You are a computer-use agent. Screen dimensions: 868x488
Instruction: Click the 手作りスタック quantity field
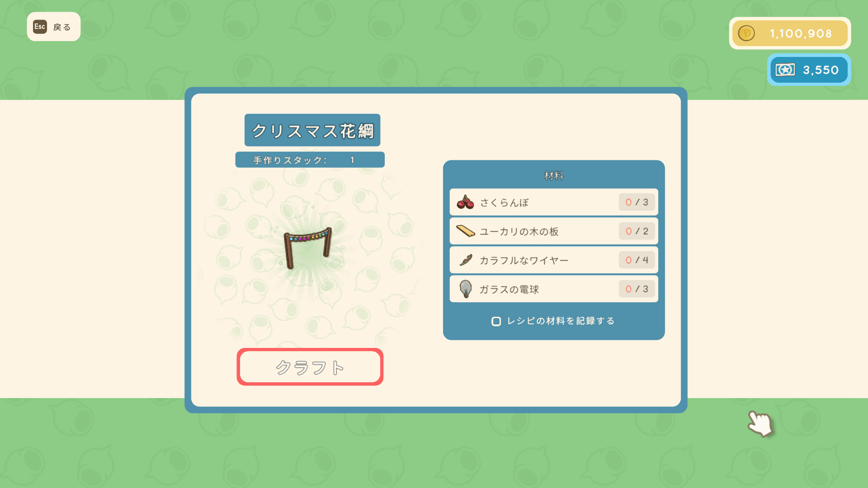(310, 160)
